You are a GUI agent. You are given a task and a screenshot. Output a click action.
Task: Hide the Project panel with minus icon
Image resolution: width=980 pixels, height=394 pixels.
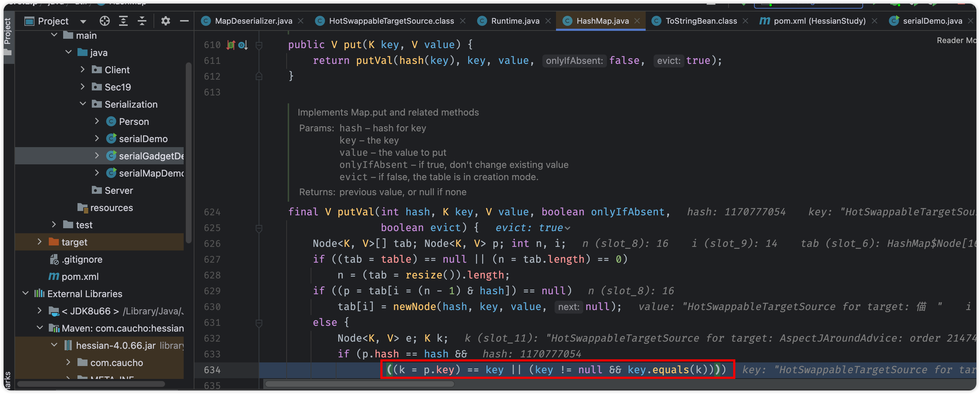pos(184,21)
